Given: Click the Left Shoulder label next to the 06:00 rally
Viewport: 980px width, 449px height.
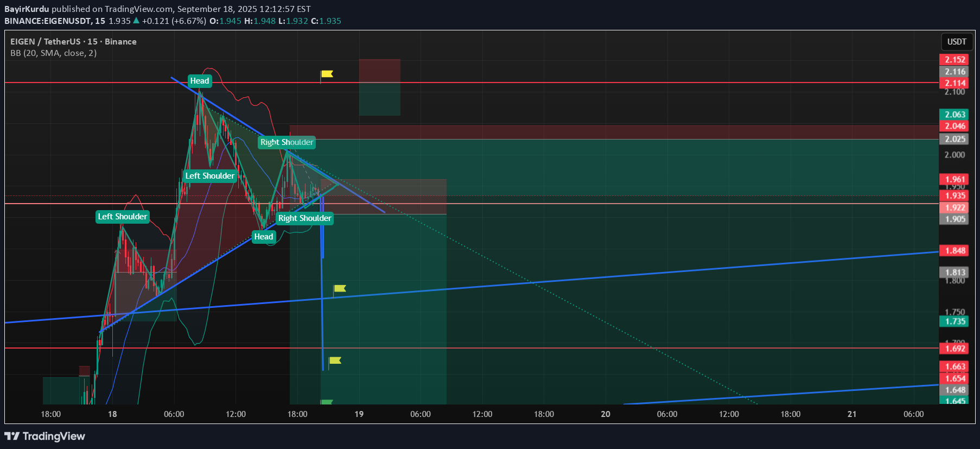Looking at the screenshot, I should (x=209, y=176).
